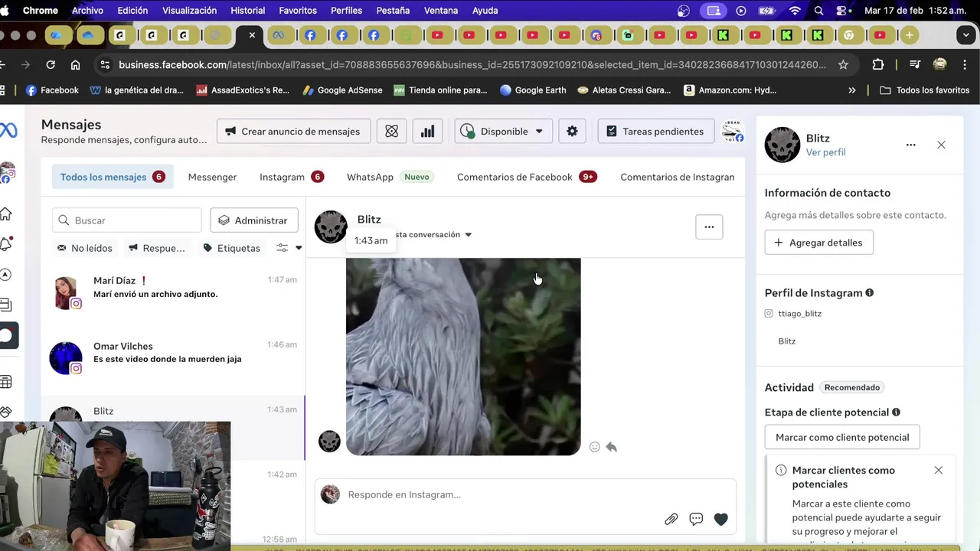Viewport: 980px width, 551px height.
Task: Open saved replies speech bubble icon
Action: (696, 519)
